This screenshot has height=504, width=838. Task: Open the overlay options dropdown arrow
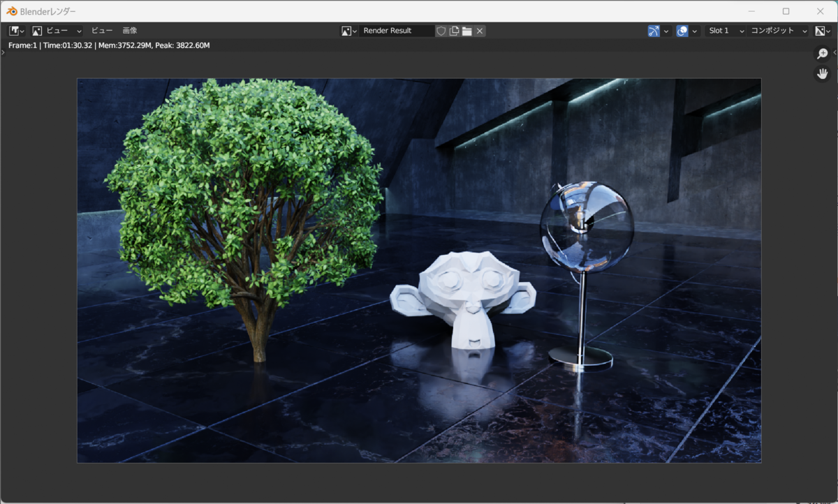(x=695, y=31)
